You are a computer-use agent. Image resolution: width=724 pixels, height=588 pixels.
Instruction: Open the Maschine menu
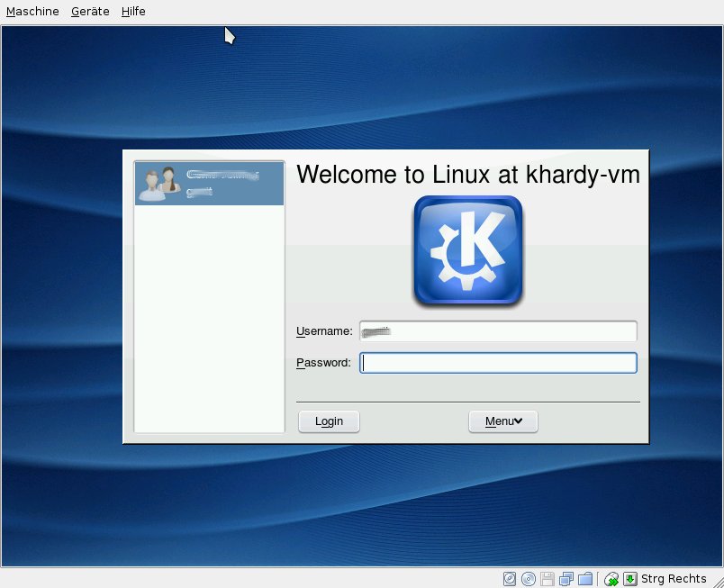(32, 12)
